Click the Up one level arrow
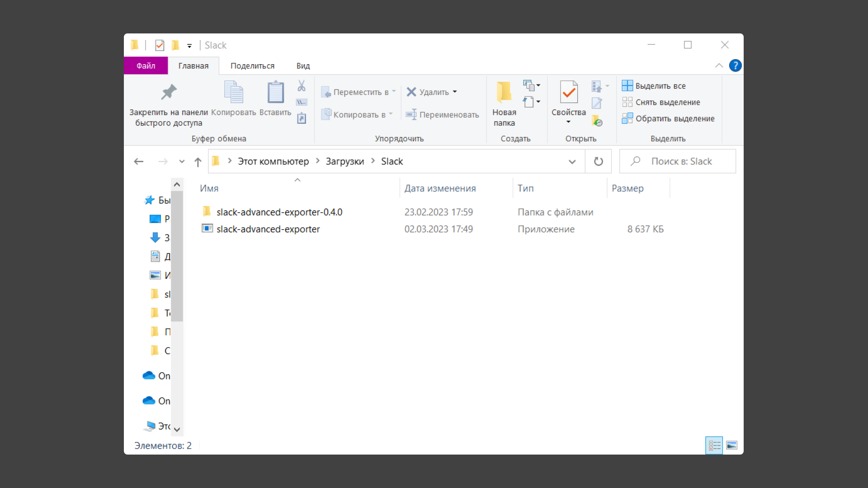Viewport: 868px width, 488px height. tap(198, 162)
